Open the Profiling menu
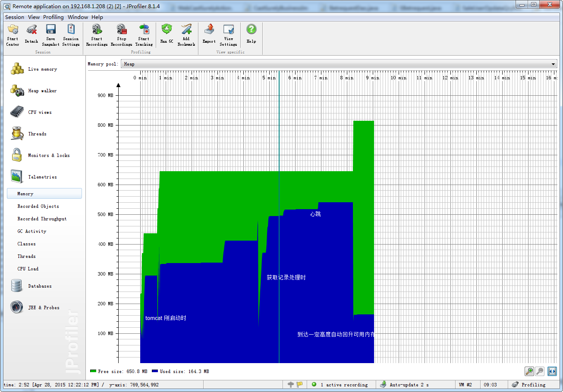The image size is (563, 392). pyautogui.click(x=53, y=17)
